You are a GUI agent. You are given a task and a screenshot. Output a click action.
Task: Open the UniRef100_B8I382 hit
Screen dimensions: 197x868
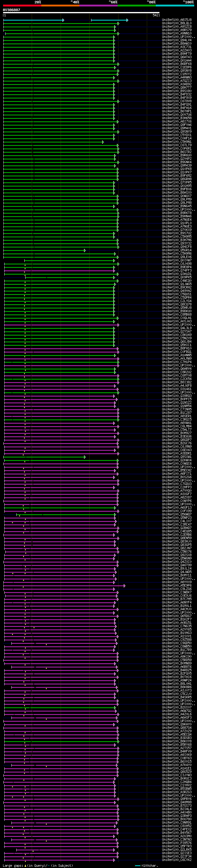click(177, 382)
